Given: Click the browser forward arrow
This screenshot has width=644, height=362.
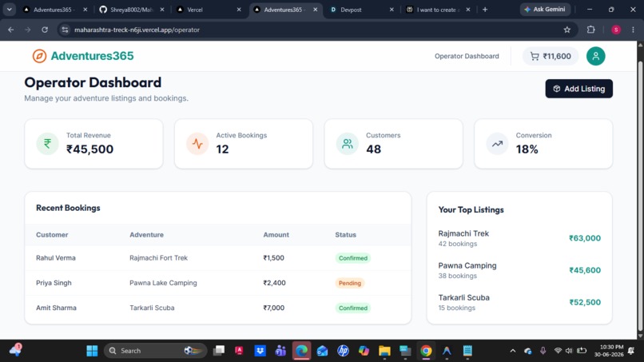Looking at the screenshot, I should (27, 30).
